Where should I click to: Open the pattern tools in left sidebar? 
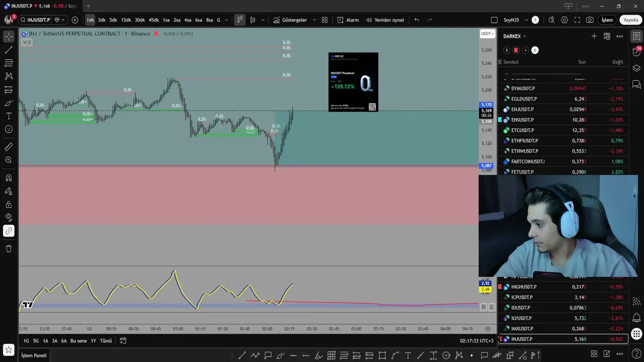9,76
